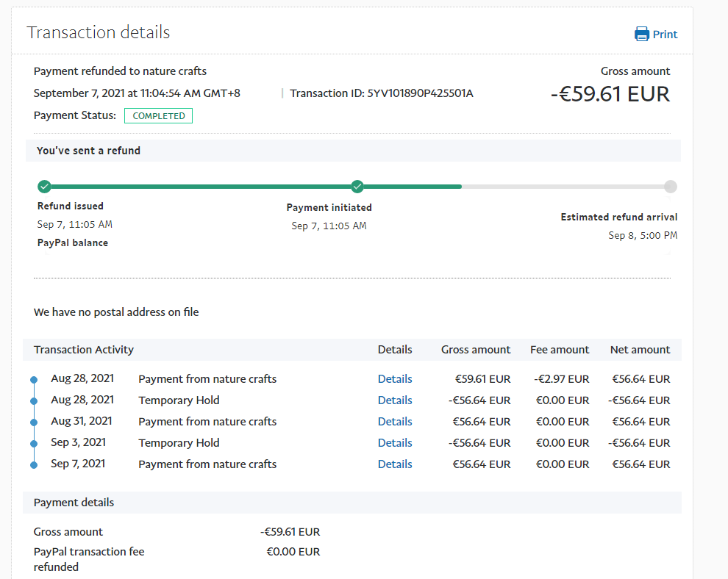Click the Aug 31 timeline dot
The width and height of the screenshot is (728, 579).
pos(34,422)
